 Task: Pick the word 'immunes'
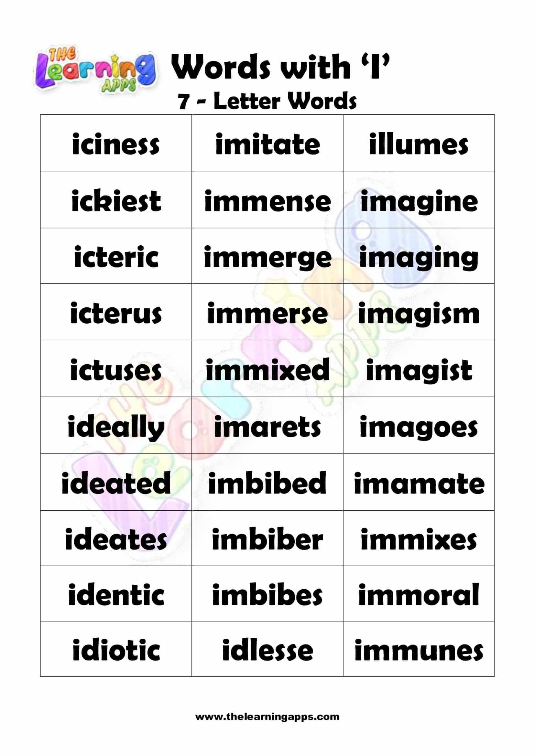coord(418,650)
